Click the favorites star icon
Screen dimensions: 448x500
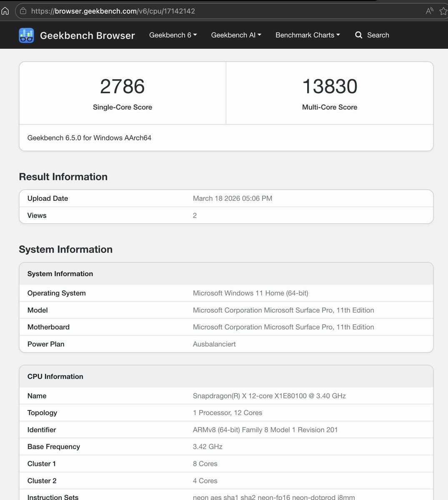[x=443, y=11]
